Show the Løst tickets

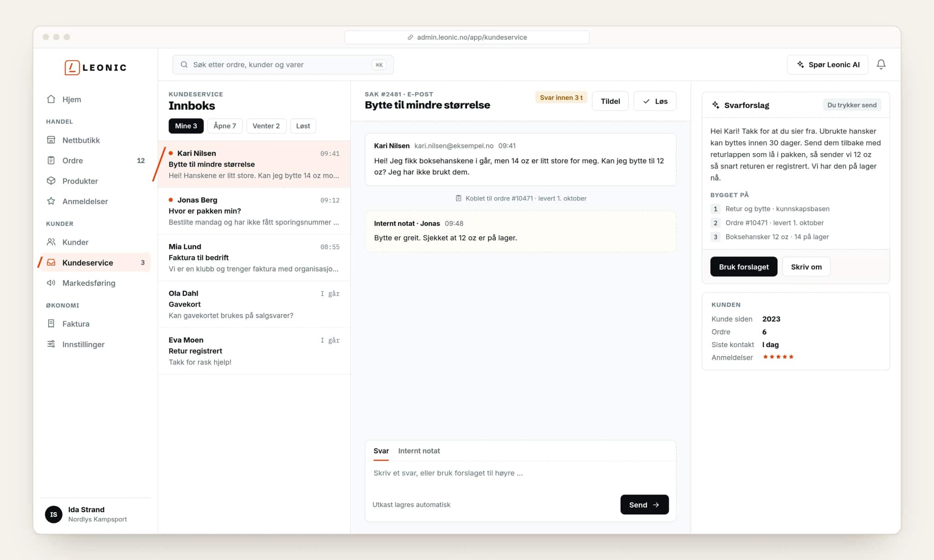click(x=303, y=126)
